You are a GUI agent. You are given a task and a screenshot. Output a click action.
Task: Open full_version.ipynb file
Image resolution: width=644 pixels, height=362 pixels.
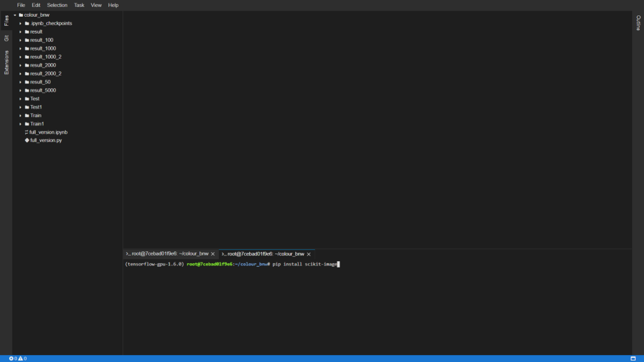coord(48,132)
